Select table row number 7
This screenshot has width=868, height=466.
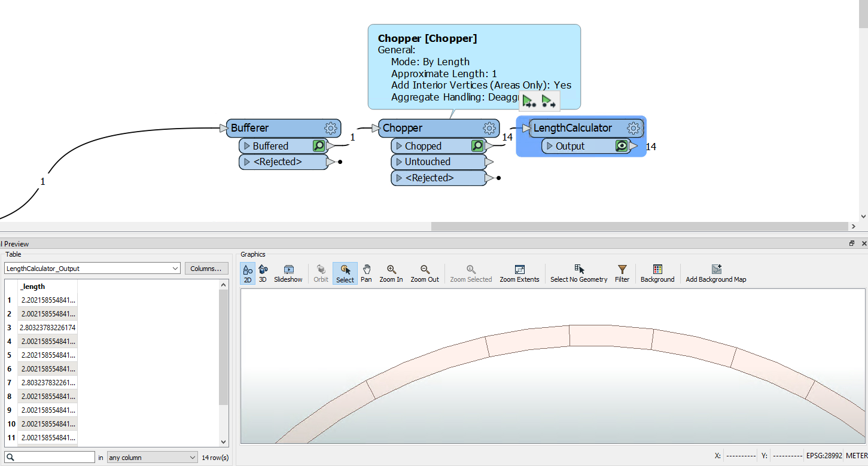[10, 382]
